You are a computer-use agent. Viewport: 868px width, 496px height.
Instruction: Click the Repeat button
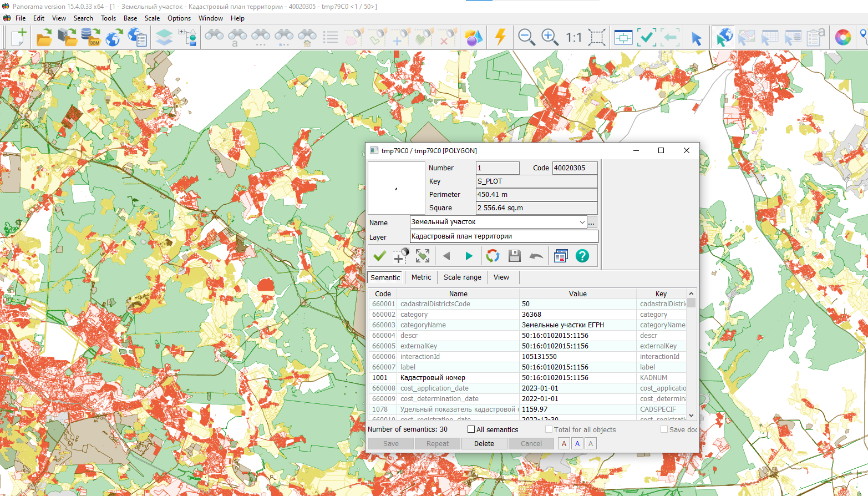(x=438, y=443)
